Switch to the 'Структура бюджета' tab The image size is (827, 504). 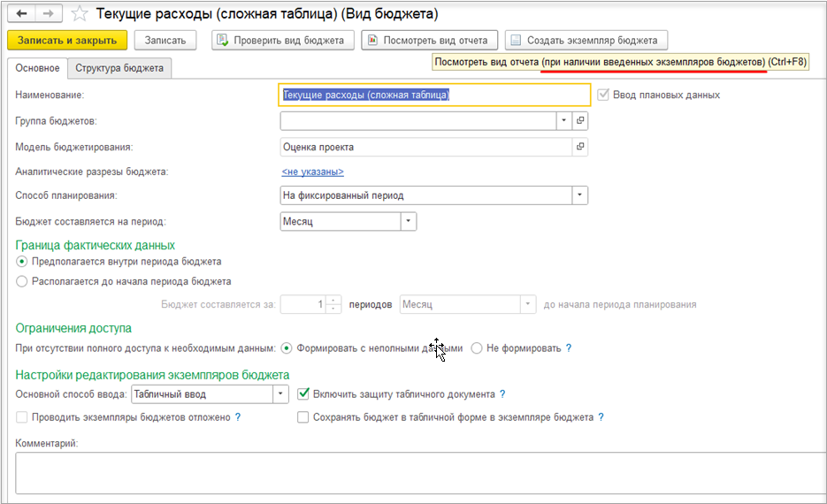click(119, 68)
